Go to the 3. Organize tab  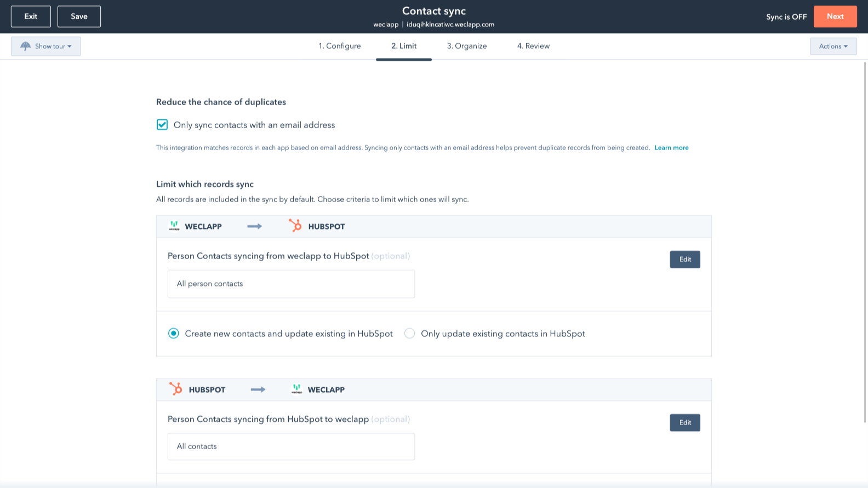click(x=467, y=46)
